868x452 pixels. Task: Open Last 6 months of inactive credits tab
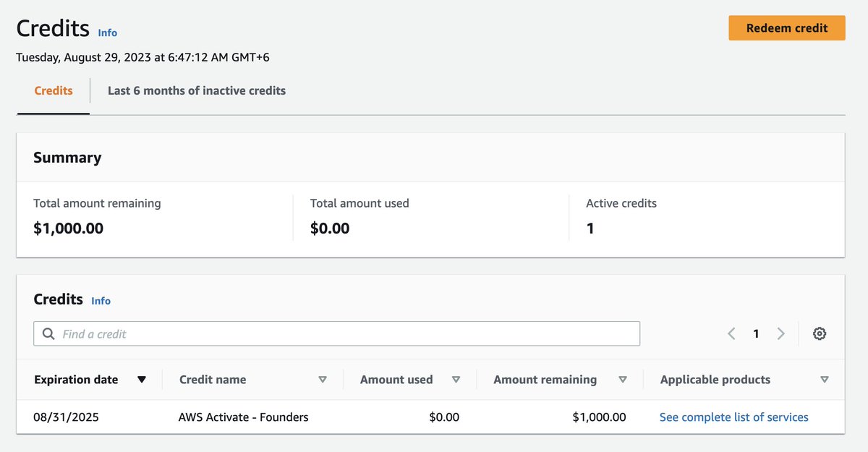pos(197,91)
